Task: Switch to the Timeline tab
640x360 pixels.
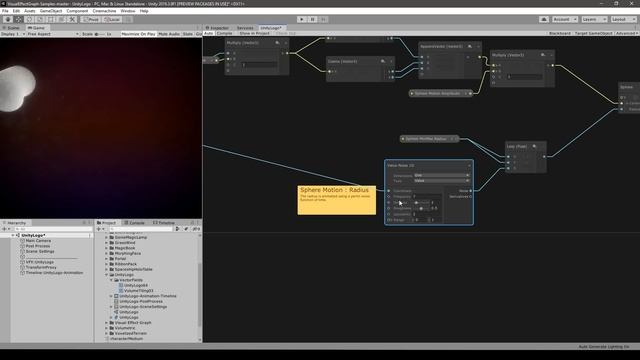Action: point(164,223)
